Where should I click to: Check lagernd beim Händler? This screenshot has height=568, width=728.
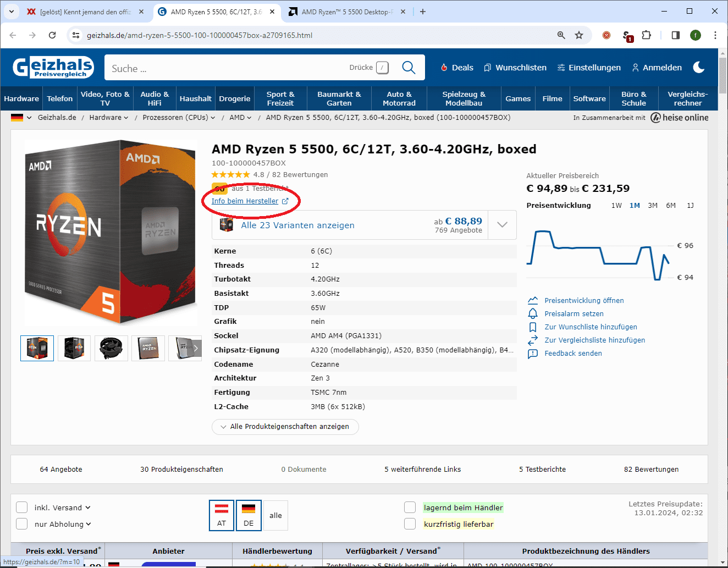410,507
